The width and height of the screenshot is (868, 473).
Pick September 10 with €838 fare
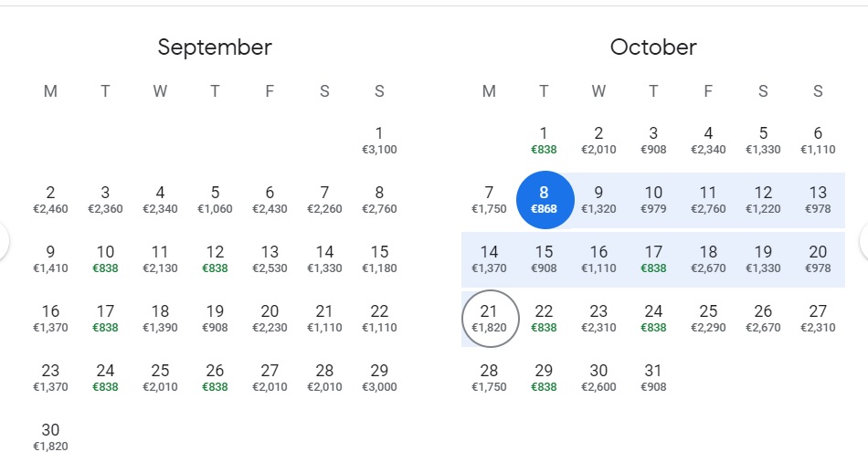click(105, 258)
